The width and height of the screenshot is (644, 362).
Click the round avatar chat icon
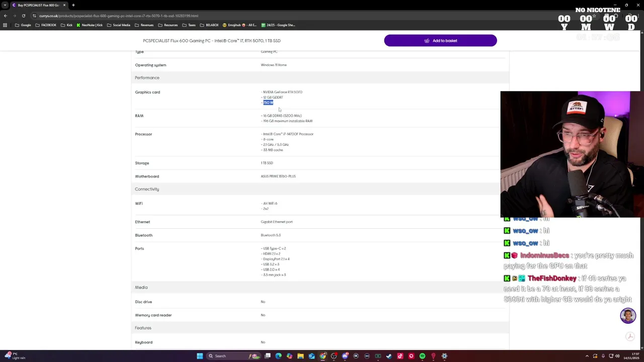[628, 315]
